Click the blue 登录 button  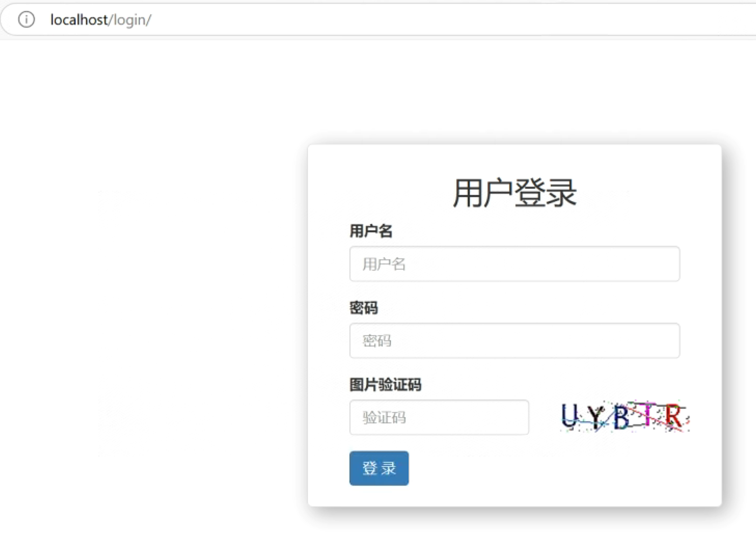[x=379, y=468]
